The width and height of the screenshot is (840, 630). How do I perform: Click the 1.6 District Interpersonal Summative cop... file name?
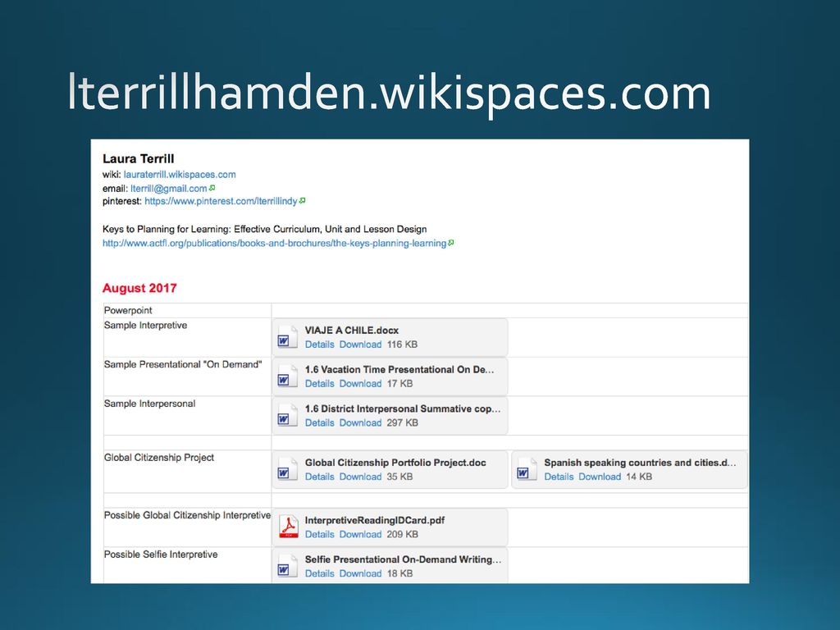coord(403,409)
